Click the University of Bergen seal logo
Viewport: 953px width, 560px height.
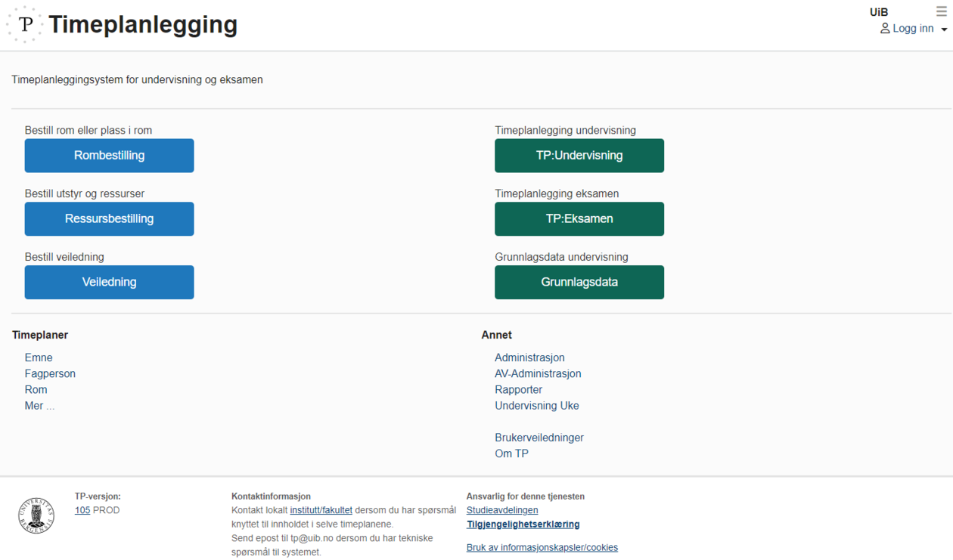pos(36,515)
